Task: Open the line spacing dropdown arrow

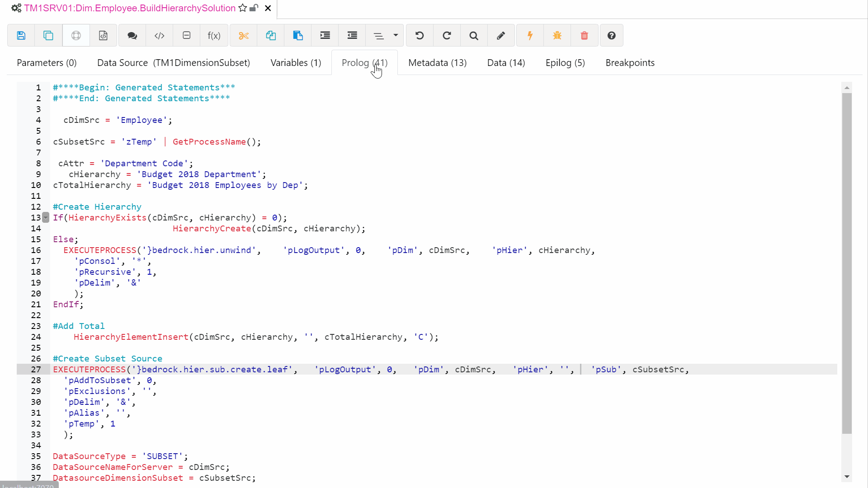Action: [x=396, y=35]
